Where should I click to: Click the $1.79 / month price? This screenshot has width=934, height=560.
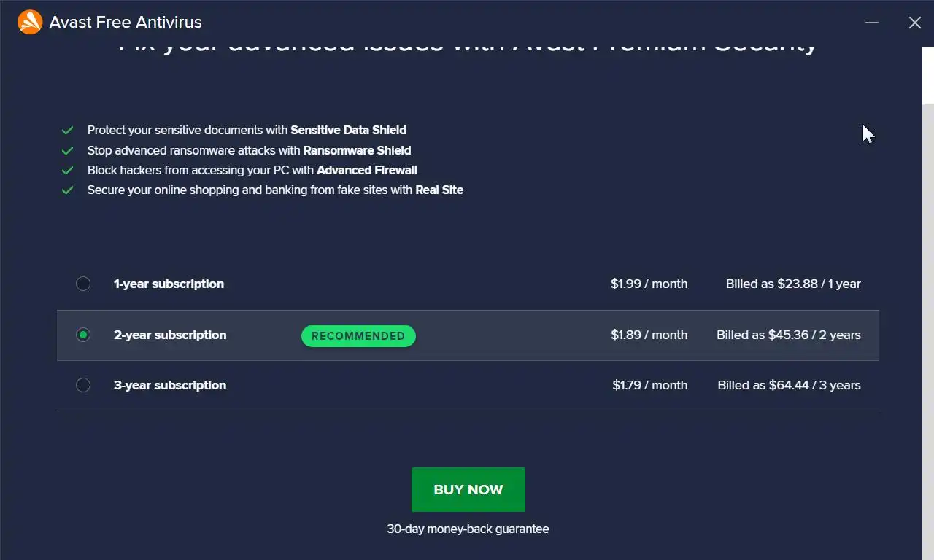(649, 385)
